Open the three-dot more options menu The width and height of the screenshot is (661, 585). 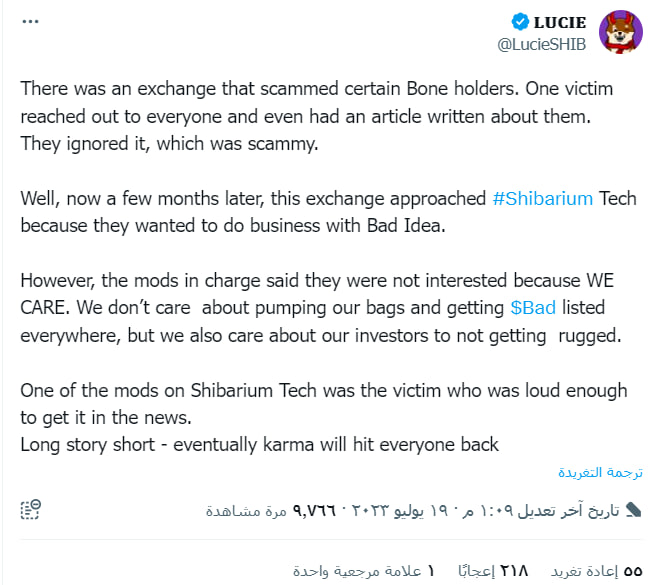click(x=30, y=21)
